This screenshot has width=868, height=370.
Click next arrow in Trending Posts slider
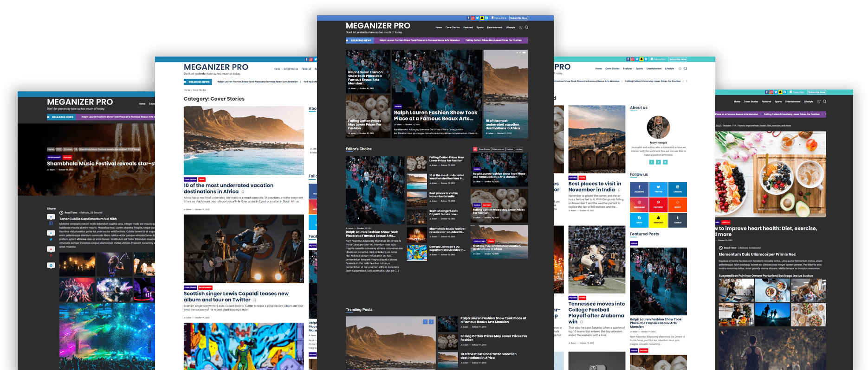(431, 322)
